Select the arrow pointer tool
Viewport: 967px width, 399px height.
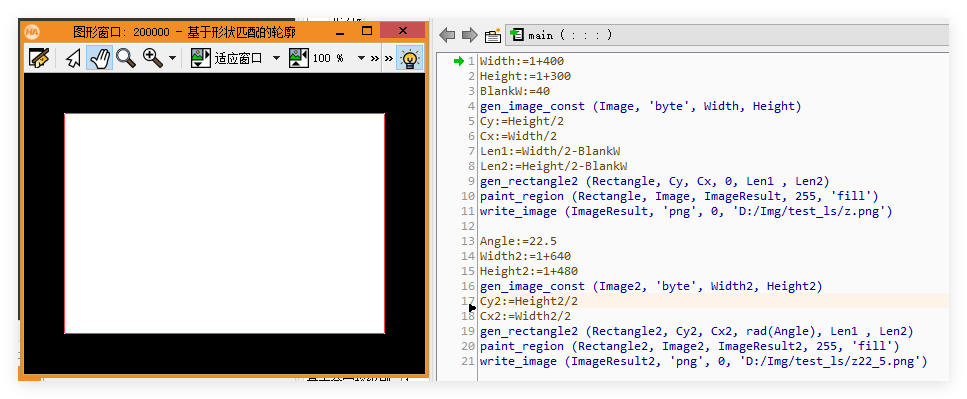(73, 59)
